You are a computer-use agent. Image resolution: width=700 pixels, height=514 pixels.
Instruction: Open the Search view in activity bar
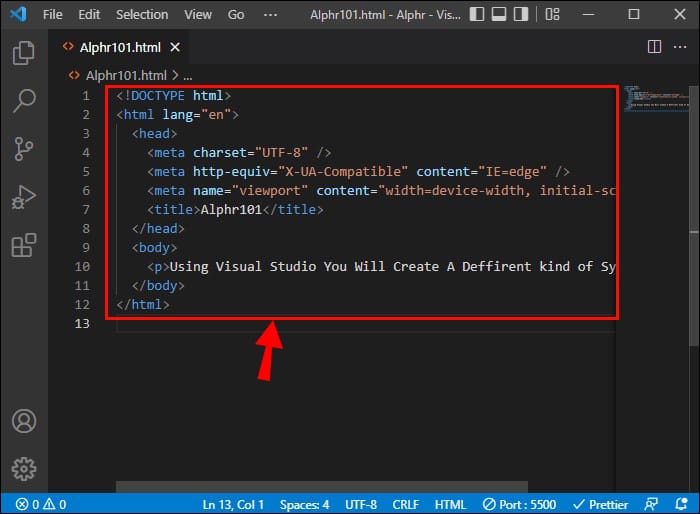tap(24, 100)
